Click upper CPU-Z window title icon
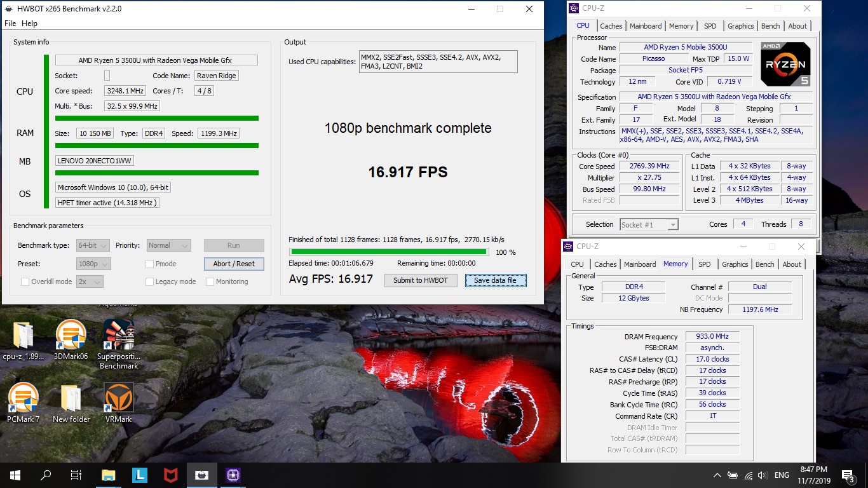 click(574, 8)
